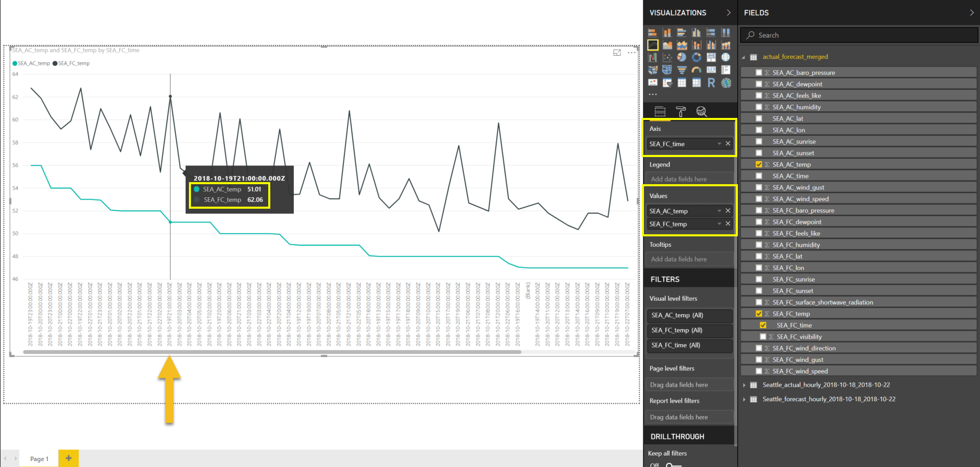Select the Page 1 tab
This screenshot has width=980, height=467.
tap(39, 459)
